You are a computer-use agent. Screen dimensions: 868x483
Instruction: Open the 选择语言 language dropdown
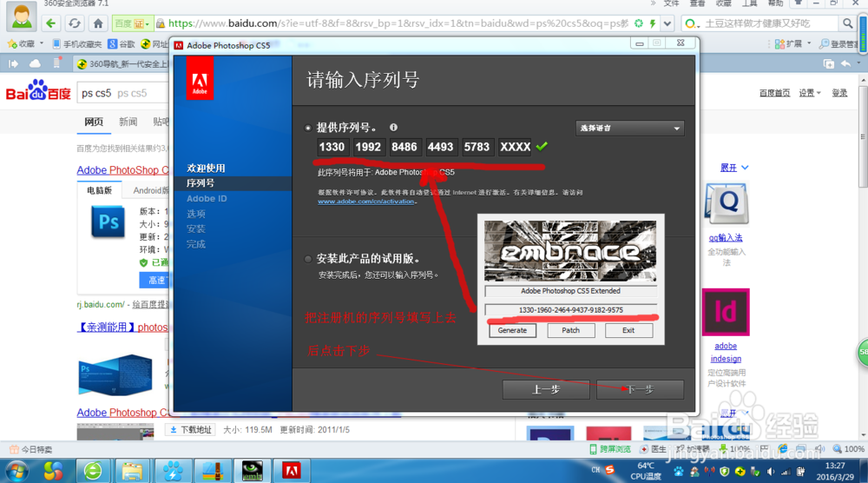pyautogui.click(x=629, y=128)
